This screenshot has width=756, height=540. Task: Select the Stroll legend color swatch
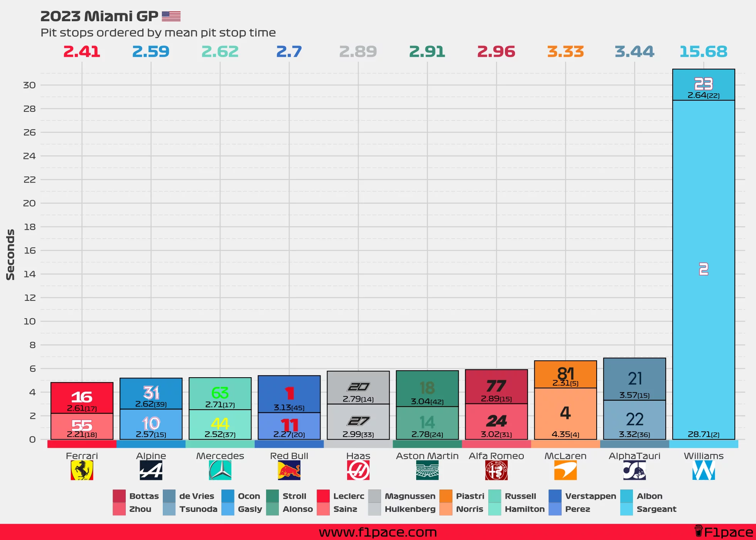[x=272, y=496]
